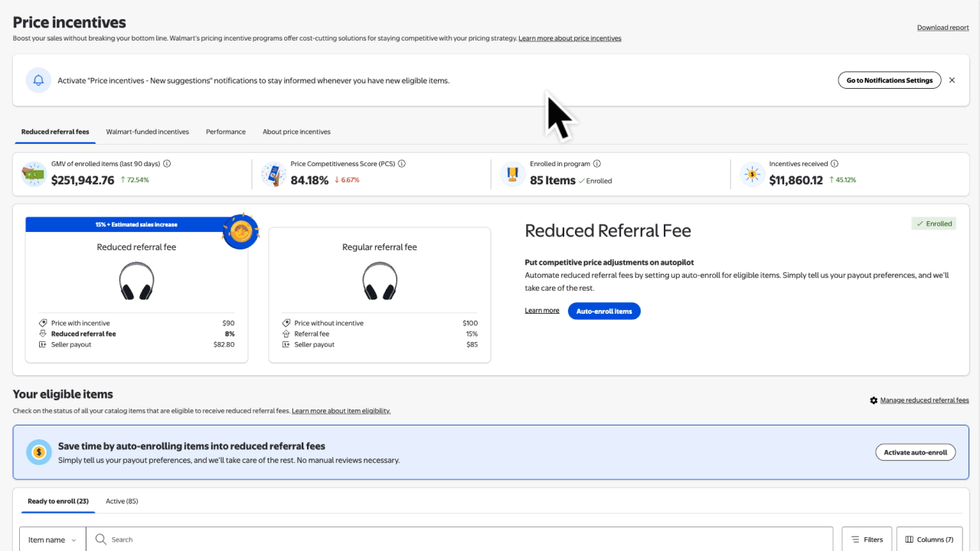The height and width of the screenshot is (551, 980).
Task: Click the dollar coin icon in auto-enroll banner
Action: [38, 452]
